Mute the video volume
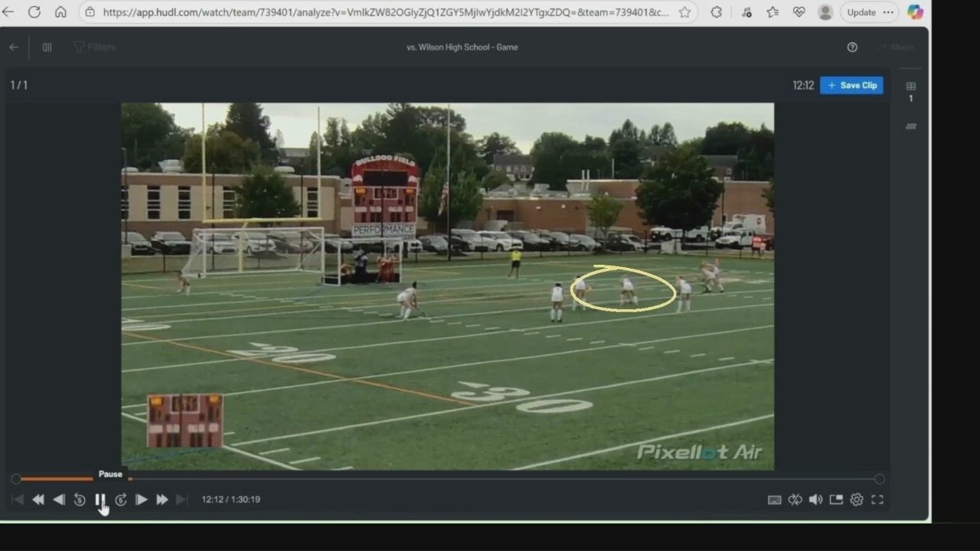The width and height of the screenshot is (980, 551). click(815, 500)
